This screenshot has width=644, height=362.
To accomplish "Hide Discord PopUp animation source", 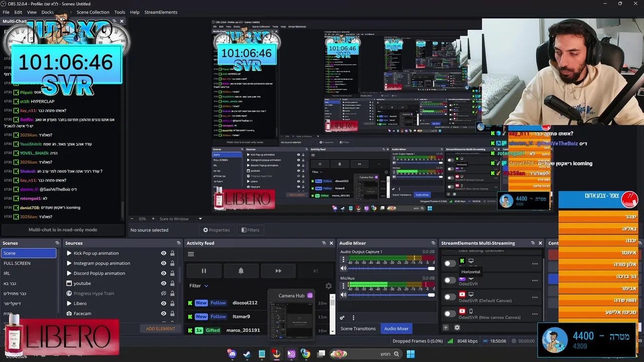I will click(164, 274).
